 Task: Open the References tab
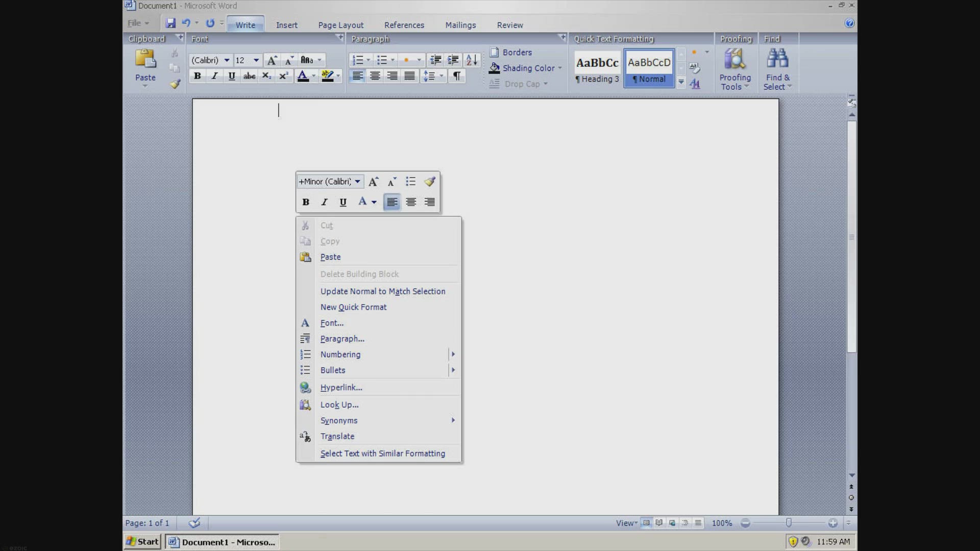click(404, 25)
